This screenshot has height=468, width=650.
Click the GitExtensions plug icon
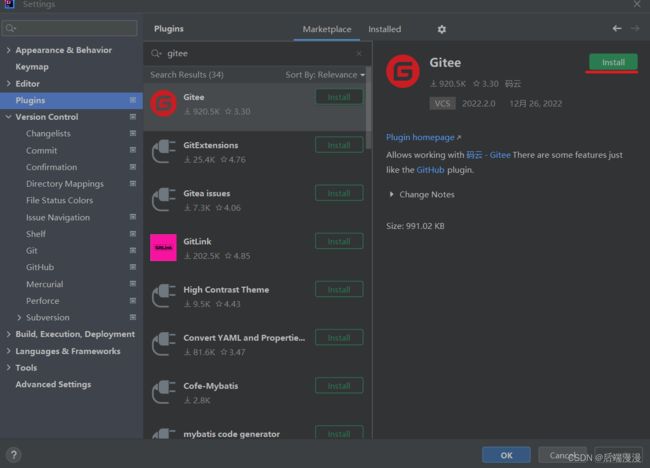[163, 152]
